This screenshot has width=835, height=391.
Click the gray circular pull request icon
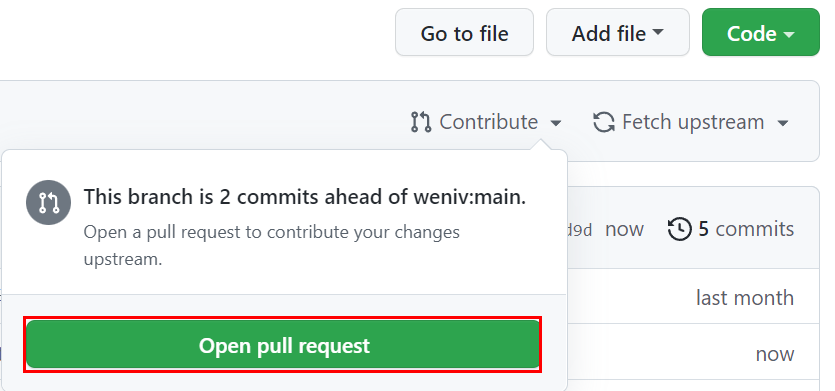point(48,202)
